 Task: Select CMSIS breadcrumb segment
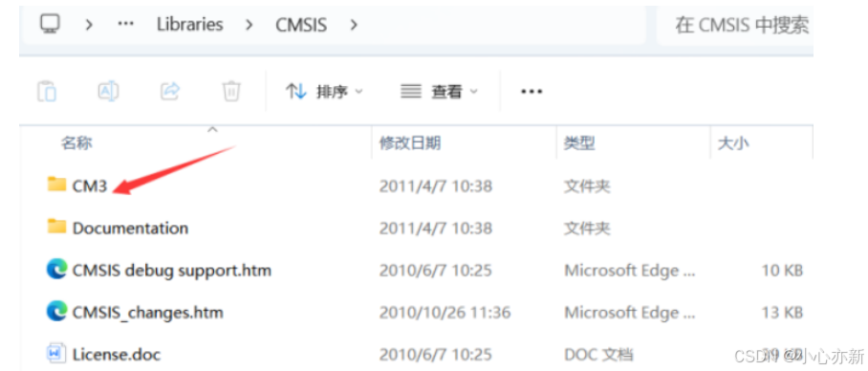pos(301,25)
